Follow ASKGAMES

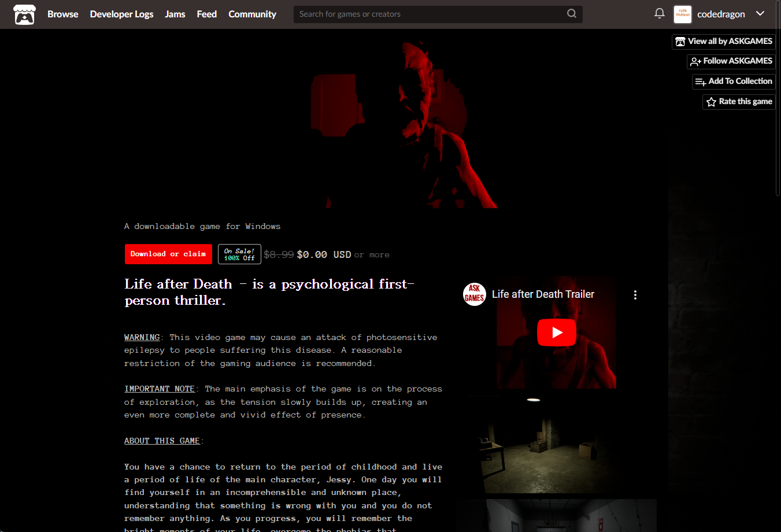pos(731,61)
